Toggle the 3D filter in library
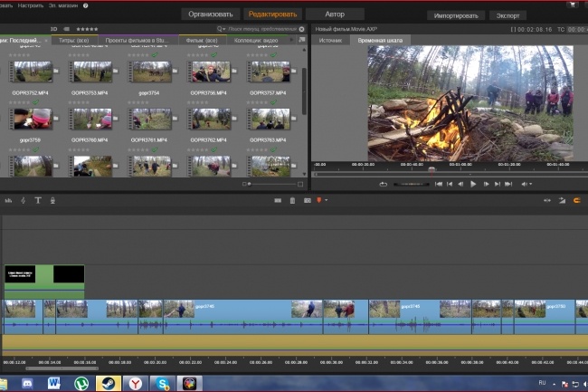 click(x=53, y=29)
